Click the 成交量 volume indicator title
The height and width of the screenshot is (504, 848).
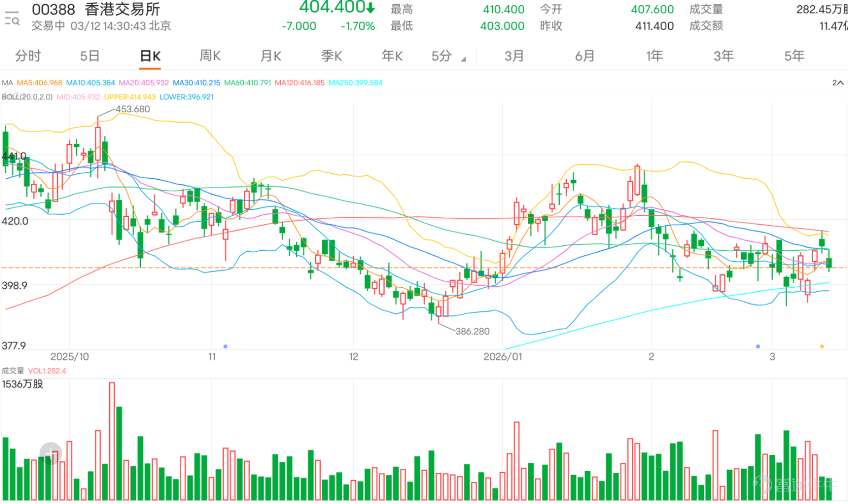[13, 371]
